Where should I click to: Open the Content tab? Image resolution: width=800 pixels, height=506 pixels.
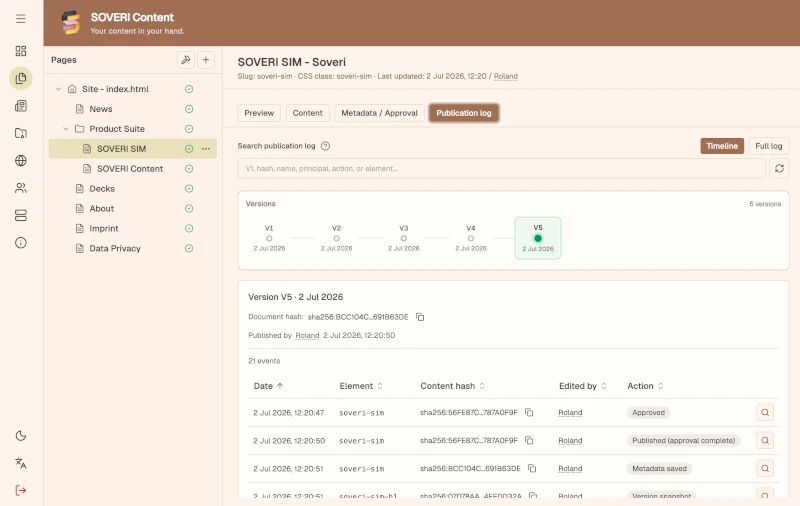point(308,113)
